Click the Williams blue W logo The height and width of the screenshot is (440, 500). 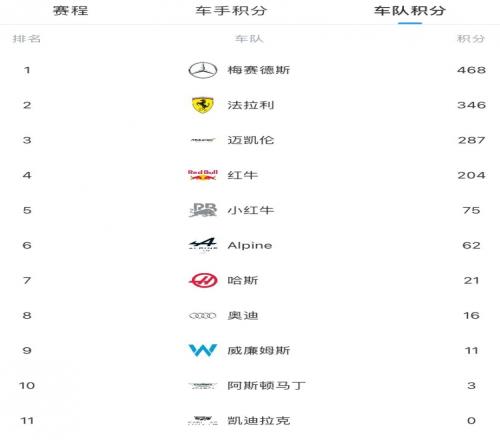click(203, 350)
